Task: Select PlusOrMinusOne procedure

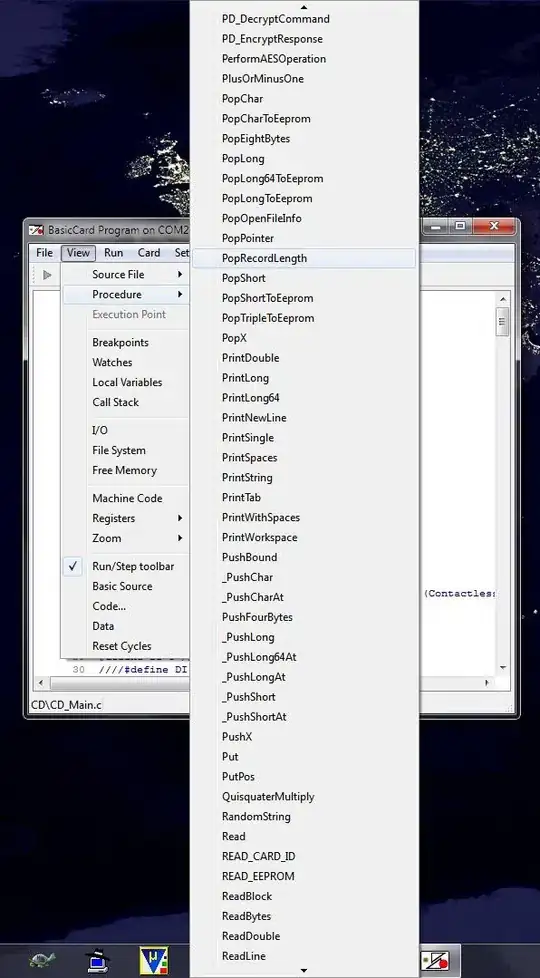Action: click(x=304, y=79)
